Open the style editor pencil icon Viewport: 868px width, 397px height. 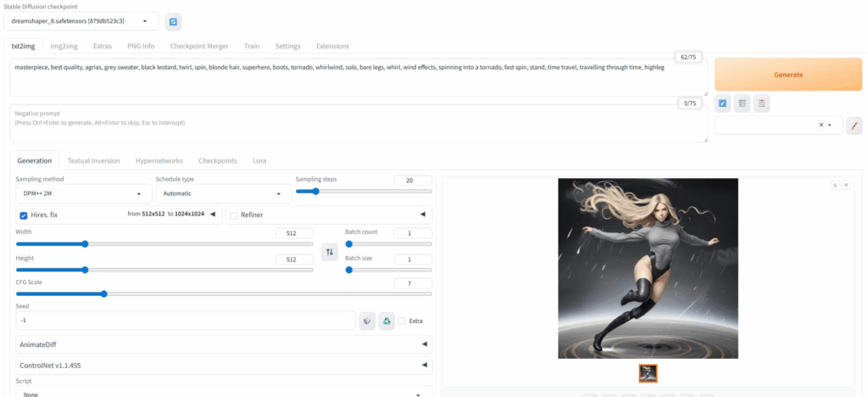[x=854, y=126]
